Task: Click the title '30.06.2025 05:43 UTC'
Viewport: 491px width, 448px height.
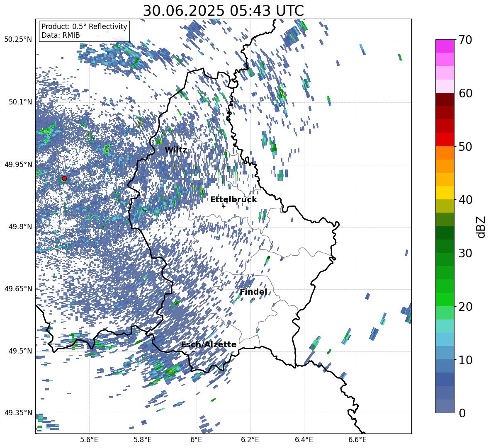Action: click(x=223, y=11)
